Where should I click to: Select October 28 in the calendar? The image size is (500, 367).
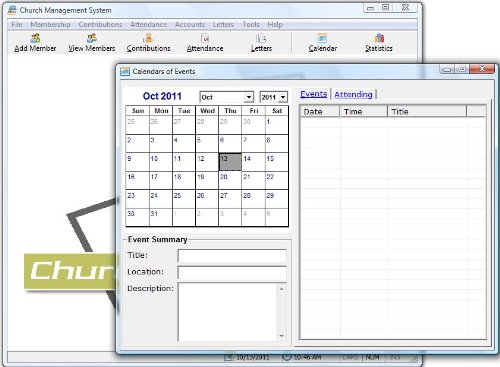tap(253, 199)
